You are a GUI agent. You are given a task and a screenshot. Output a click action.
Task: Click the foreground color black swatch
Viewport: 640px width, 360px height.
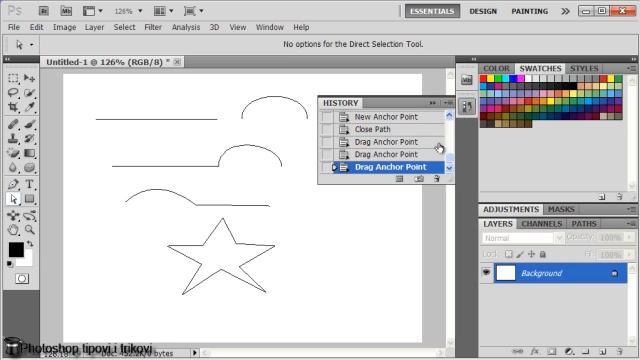click(16, 249)
